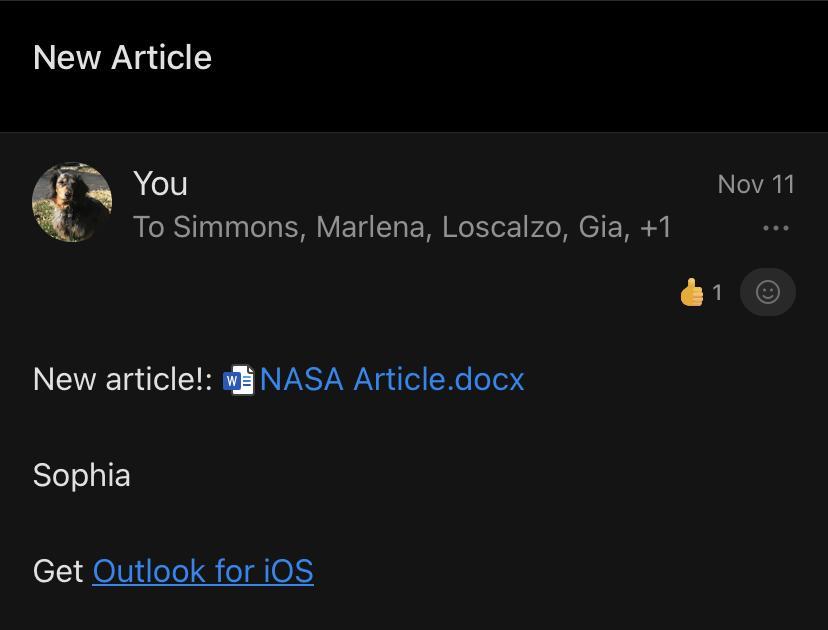
Task: Follow the Outlook for iOS link
Action: pyautogui.click(x=203, y=571)
